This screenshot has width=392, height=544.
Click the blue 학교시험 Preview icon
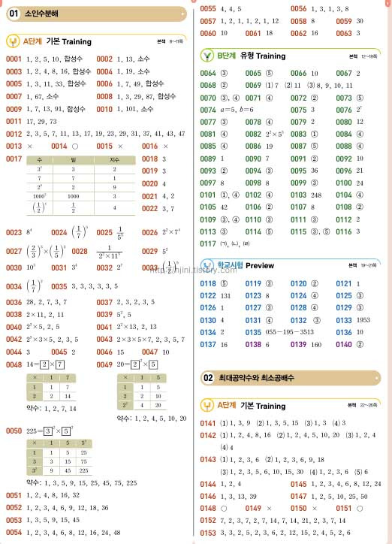coord(207,265)
